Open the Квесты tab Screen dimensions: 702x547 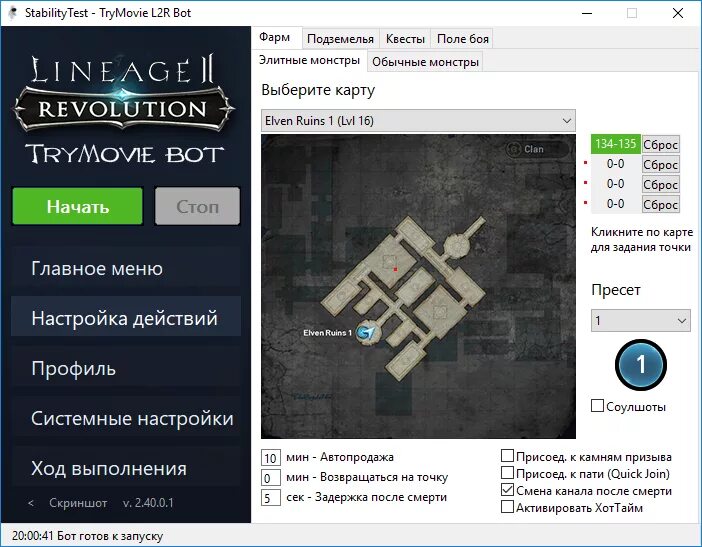point(405,39)
